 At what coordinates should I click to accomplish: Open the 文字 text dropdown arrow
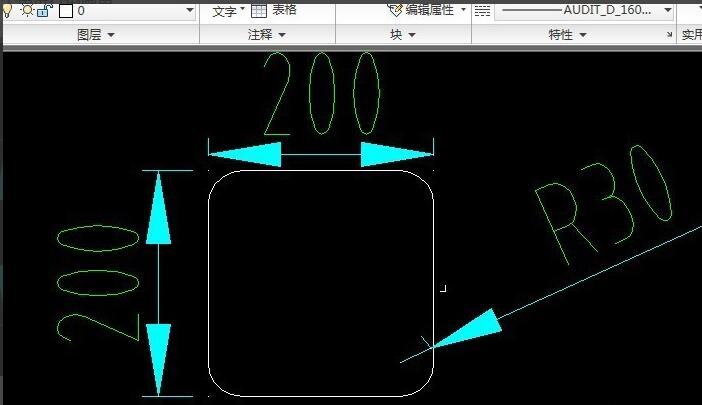coord(242,8)
